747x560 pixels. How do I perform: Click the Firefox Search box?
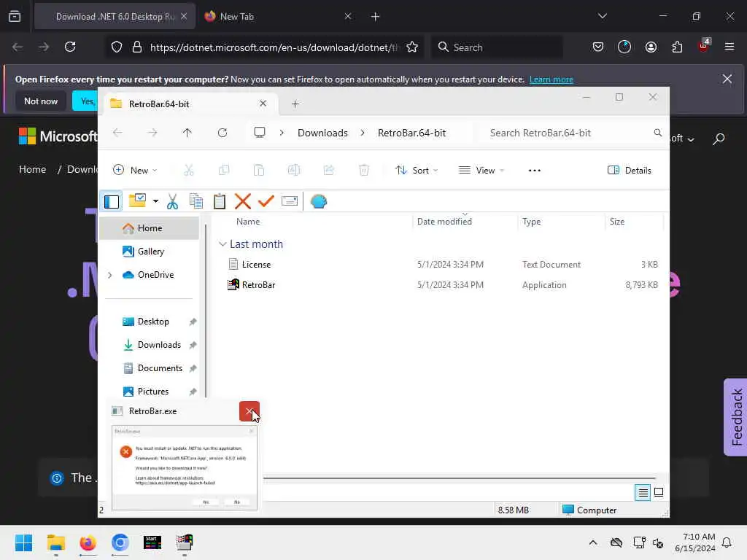(x=498, y=47)
